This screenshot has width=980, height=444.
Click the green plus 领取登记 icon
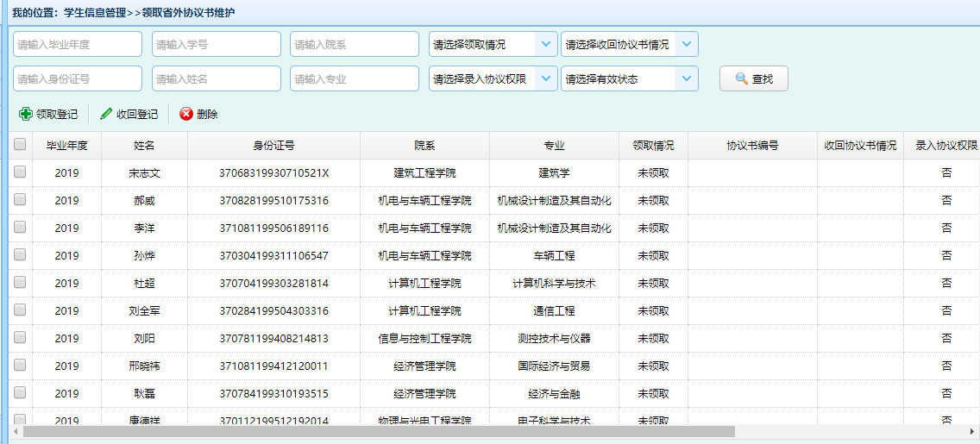coord(25,114)
